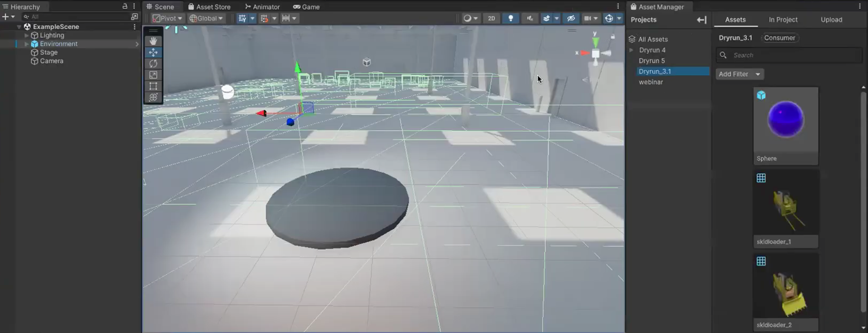Image resolution: width=868 pixels, height=333 pixels.
Task: Click the increment snap ruler icon
Action: [x=286, y=18]
